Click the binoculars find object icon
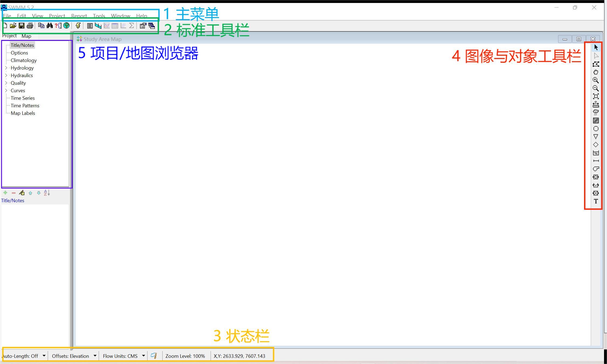This screenshot has height=364, width=607. (x=50, y=26)
